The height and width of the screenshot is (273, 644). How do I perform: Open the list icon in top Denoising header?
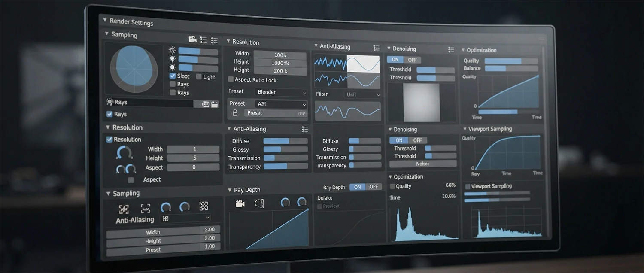451,50
